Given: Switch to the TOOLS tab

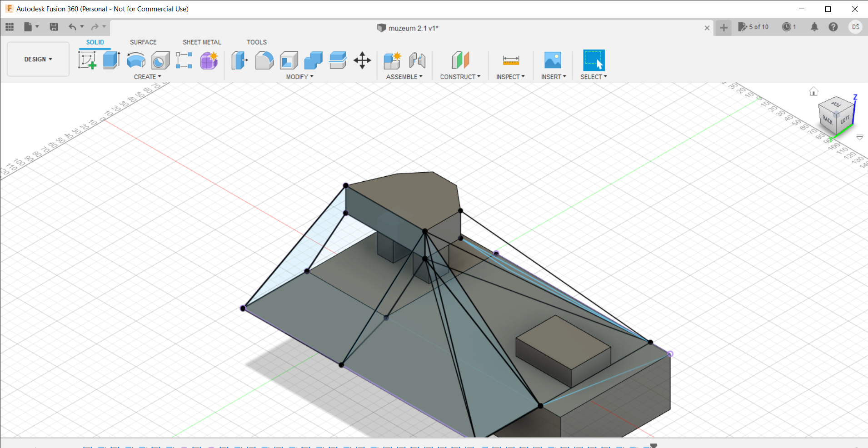Looking at the screenshot, I should [257, 42].
